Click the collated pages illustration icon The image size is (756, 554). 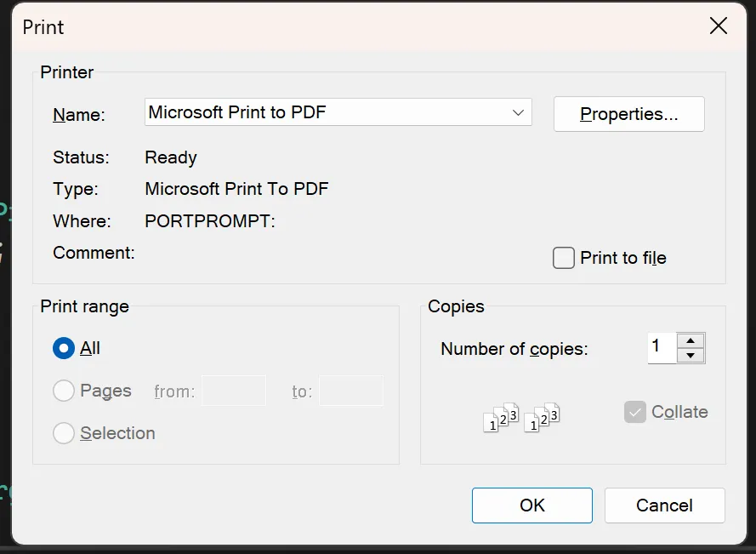pyautogui.click(x=521, y=417)
